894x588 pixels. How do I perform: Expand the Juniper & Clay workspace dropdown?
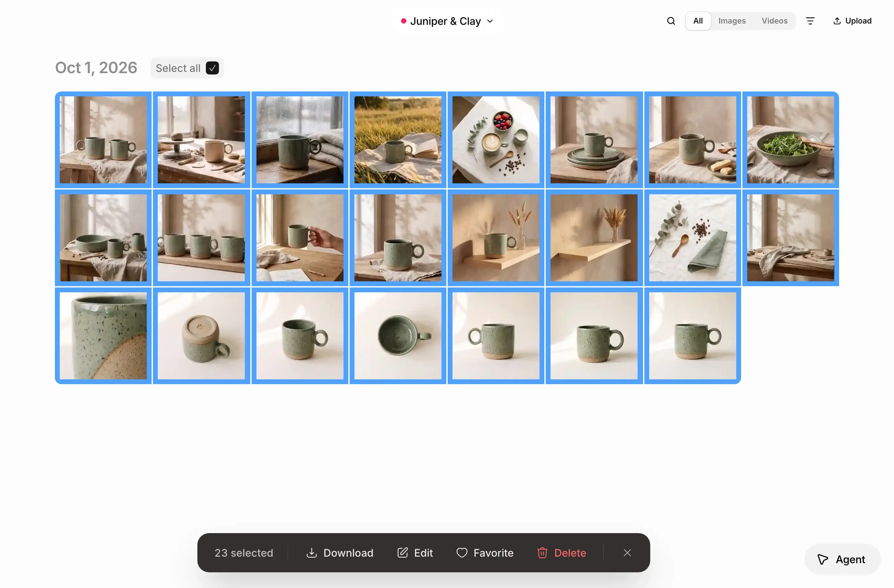tap(447, 21)
